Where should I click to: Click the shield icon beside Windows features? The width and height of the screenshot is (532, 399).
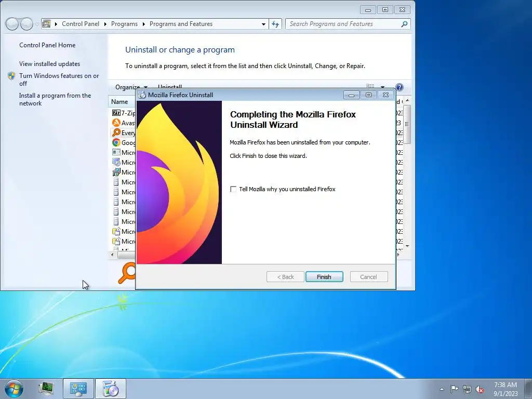click(x=11, y=76)
